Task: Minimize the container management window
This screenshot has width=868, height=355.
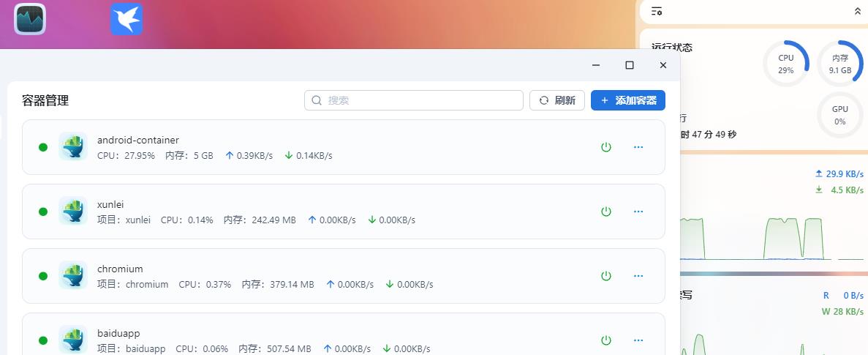Action: point(596,65)
